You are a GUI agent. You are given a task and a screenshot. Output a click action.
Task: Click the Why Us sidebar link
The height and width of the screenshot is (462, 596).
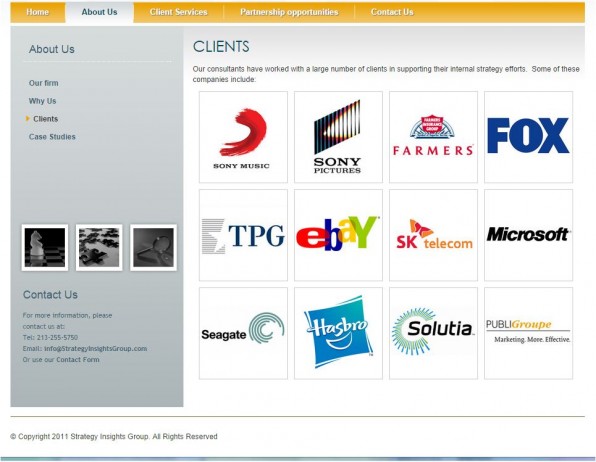[43, 101]
